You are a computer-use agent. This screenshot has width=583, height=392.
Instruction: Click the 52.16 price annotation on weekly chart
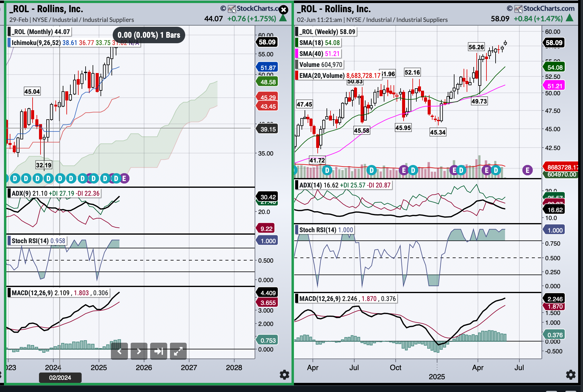[x=412, y=72]
